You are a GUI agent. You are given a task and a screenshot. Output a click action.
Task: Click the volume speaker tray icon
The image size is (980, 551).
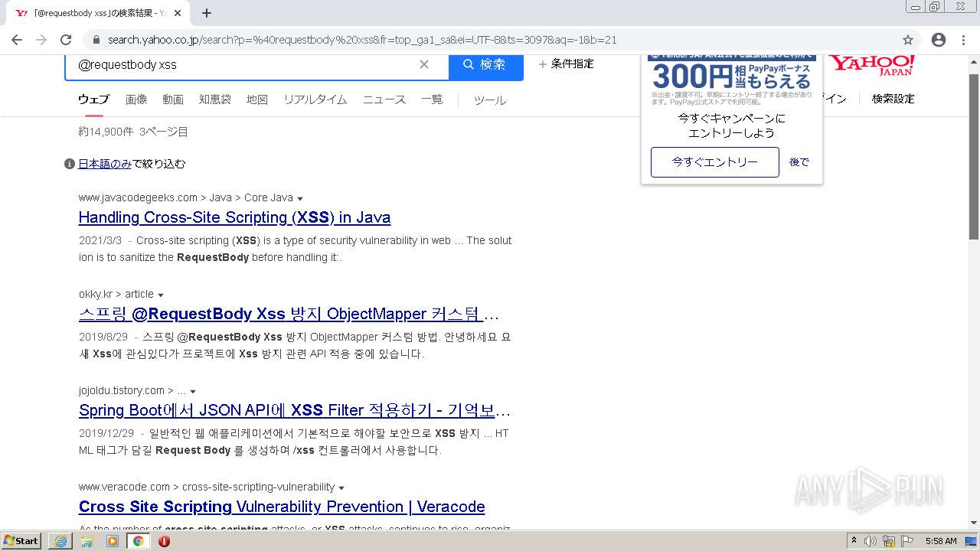click(871, 541)
